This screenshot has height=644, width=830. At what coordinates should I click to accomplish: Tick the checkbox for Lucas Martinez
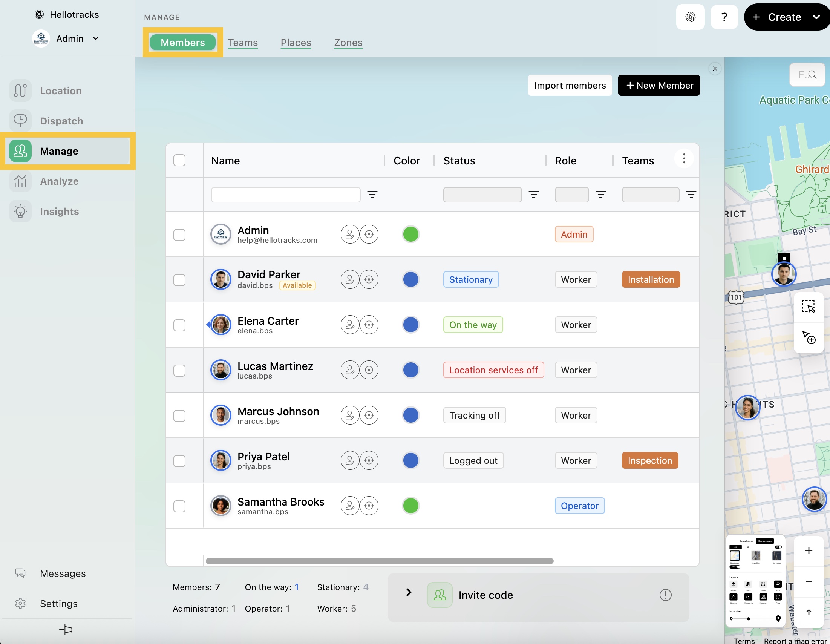[179, 370]
